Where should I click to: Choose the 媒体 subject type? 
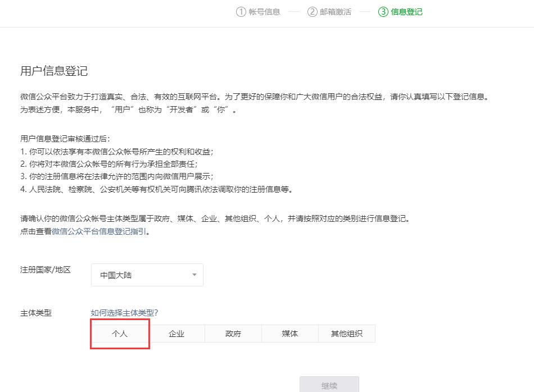coord(289,334)
